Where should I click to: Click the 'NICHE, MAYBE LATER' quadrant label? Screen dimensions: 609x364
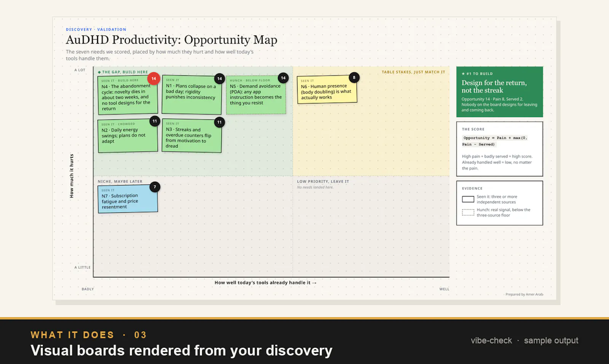point(120,181)
